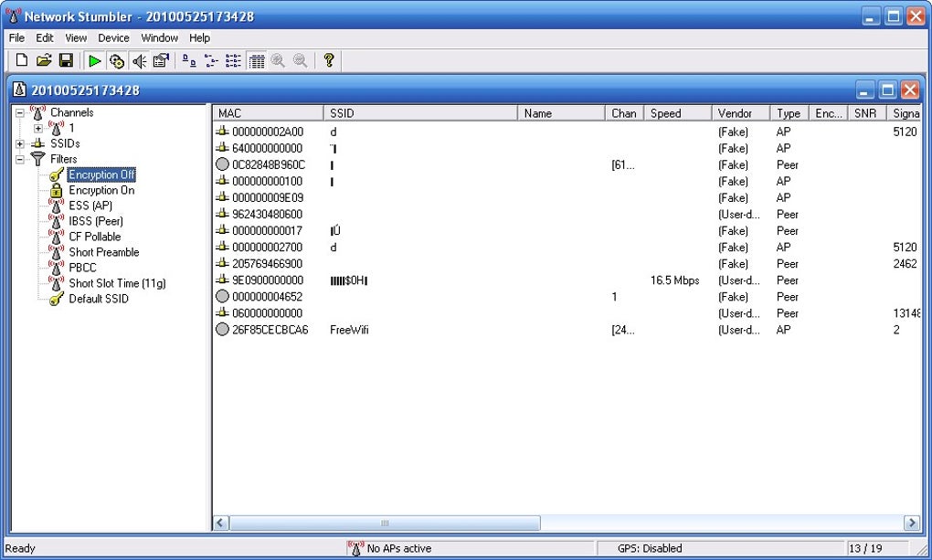The width and height of the screenshot is (932, 560).
Task: Click the Save toolbar icon
Action: coord(66,60)
